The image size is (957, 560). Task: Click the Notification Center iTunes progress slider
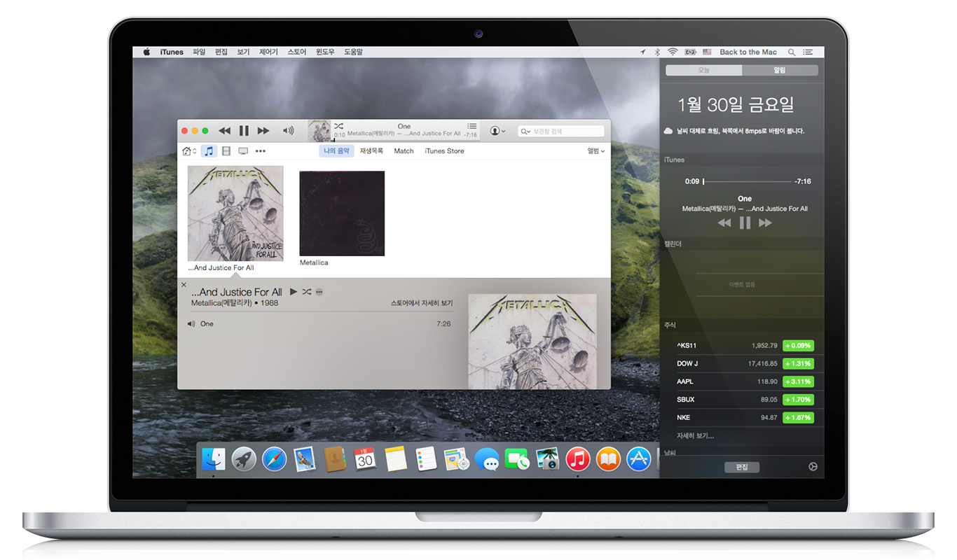[x=747, y=181]
